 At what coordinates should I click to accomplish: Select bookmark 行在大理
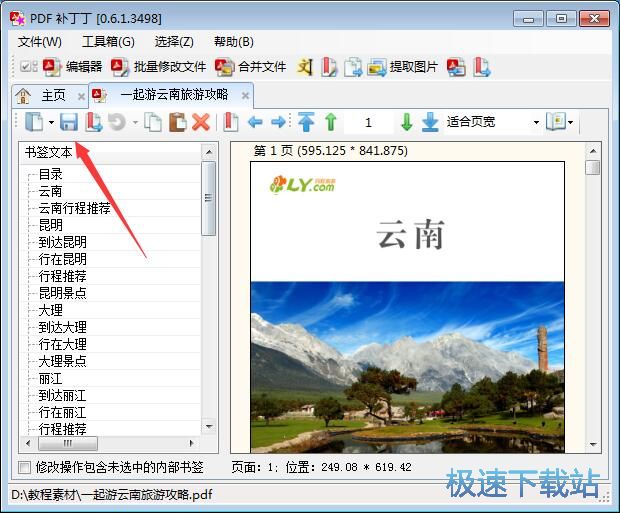pyautogui.click(x=62, y=344)
